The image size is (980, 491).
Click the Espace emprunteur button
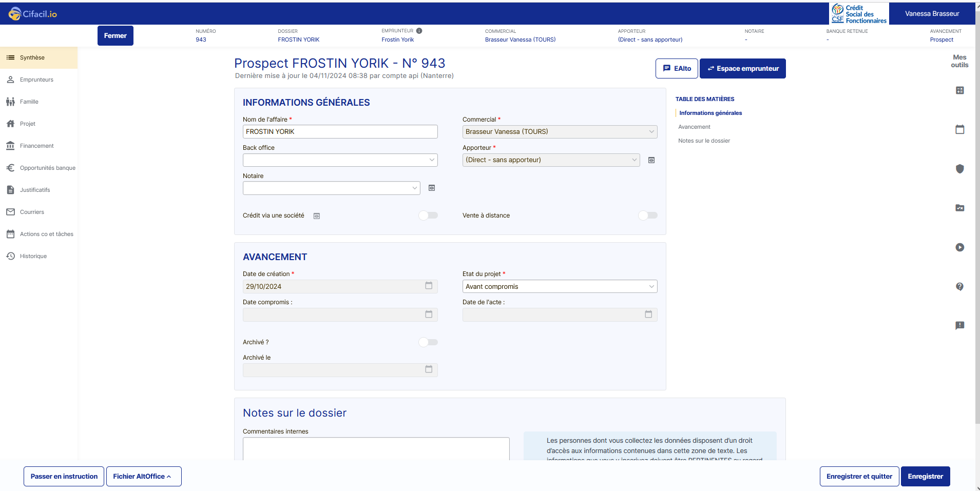742,68
